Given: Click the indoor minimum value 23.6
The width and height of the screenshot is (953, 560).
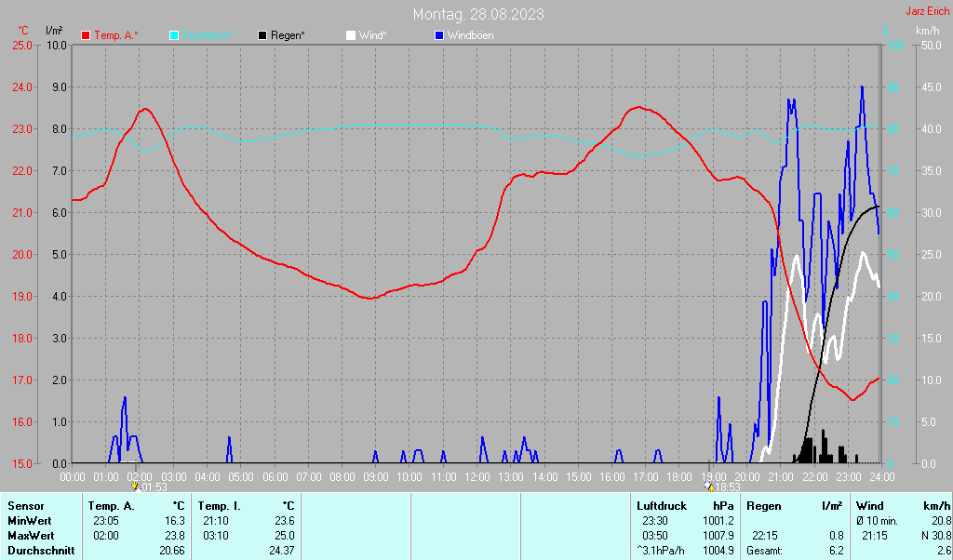Looking at the screenshot, I should [285, 521].
